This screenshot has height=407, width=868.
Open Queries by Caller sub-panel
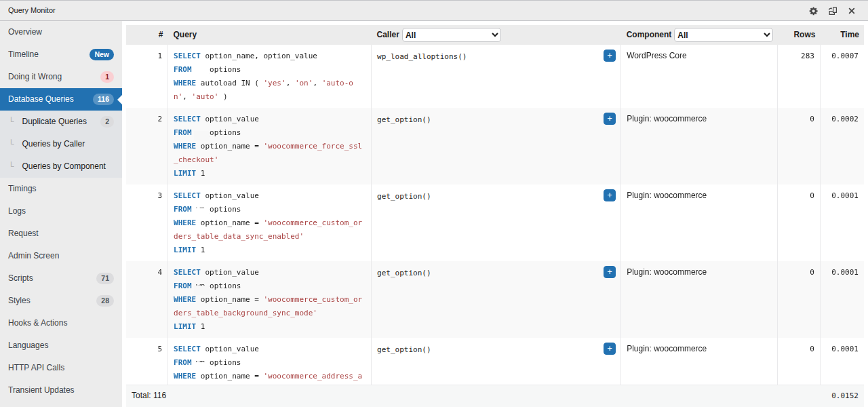pos(61,144)
